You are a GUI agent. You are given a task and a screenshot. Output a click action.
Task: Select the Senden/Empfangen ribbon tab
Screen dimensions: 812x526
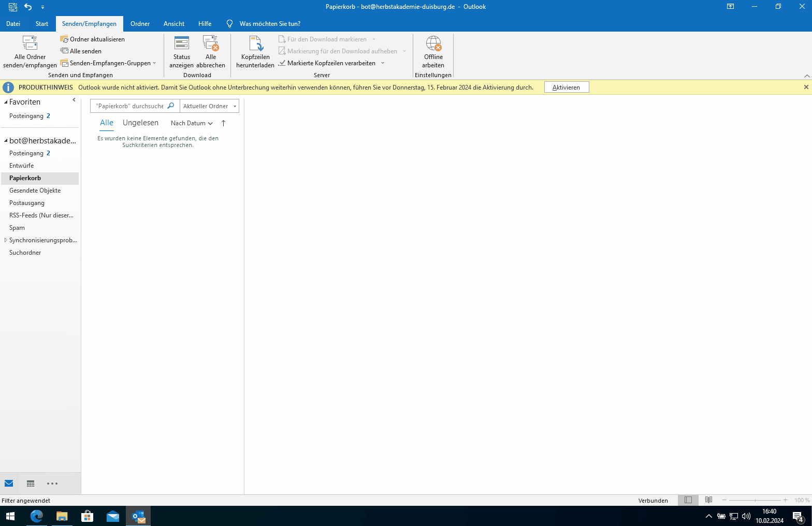coord(89,24)
